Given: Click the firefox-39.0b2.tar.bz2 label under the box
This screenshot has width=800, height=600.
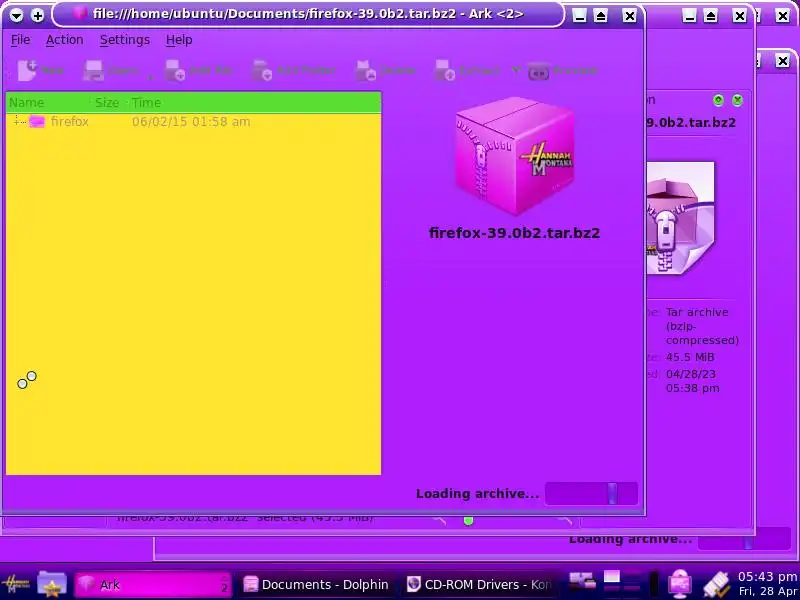Looking at the screenshot, I should 514,233.
